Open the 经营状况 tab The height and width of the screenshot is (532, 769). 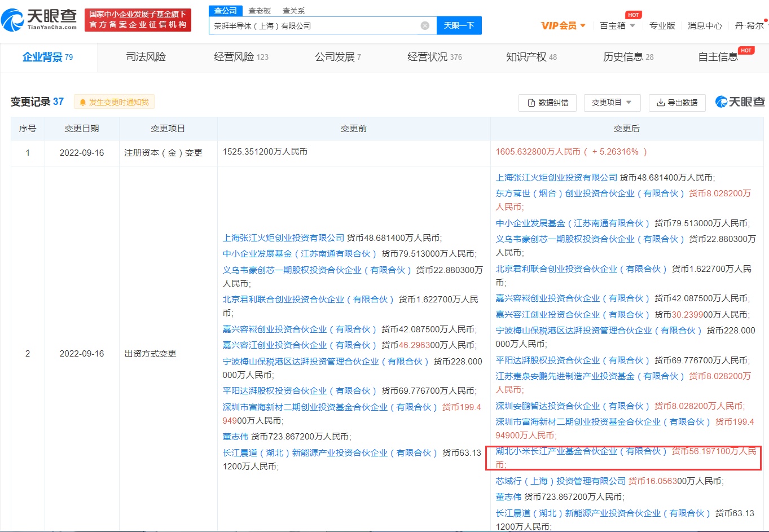coord(434,57)
